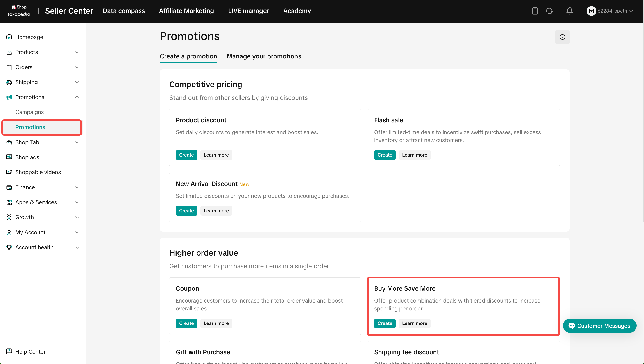
Task: Switch to Manage your promotions tab
Action: click(264, 56)
